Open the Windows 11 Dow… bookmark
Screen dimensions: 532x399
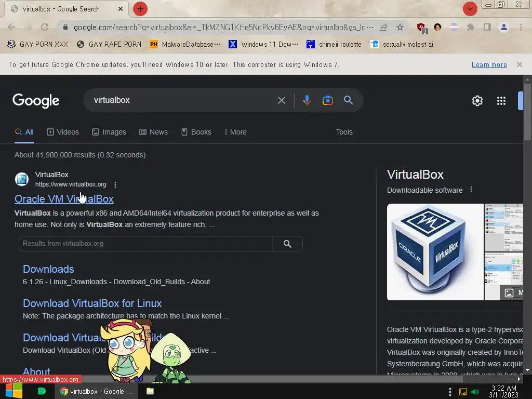(x=263, y=45)
